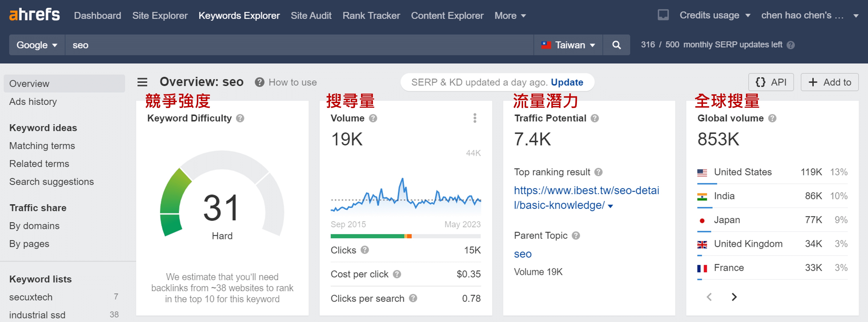Screen dimensions: 868x322
Task: Open Site Explorer in top navigation
Action: tap(160, 15)
